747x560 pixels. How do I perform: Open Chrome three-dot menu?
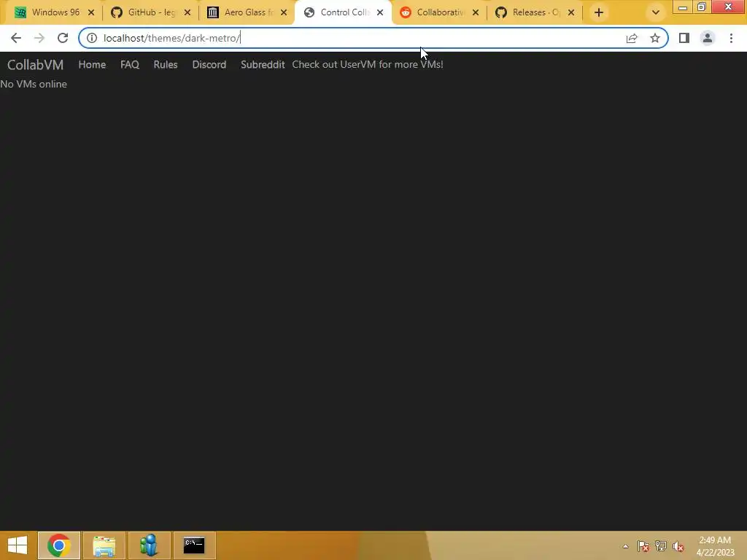pyautogui.click(x=731, y=38)
